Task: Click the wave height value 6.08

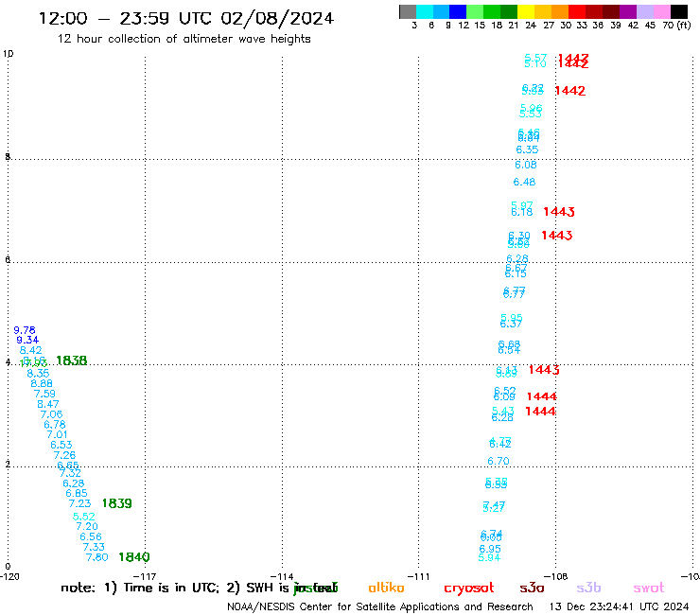Action: (526, 165)
